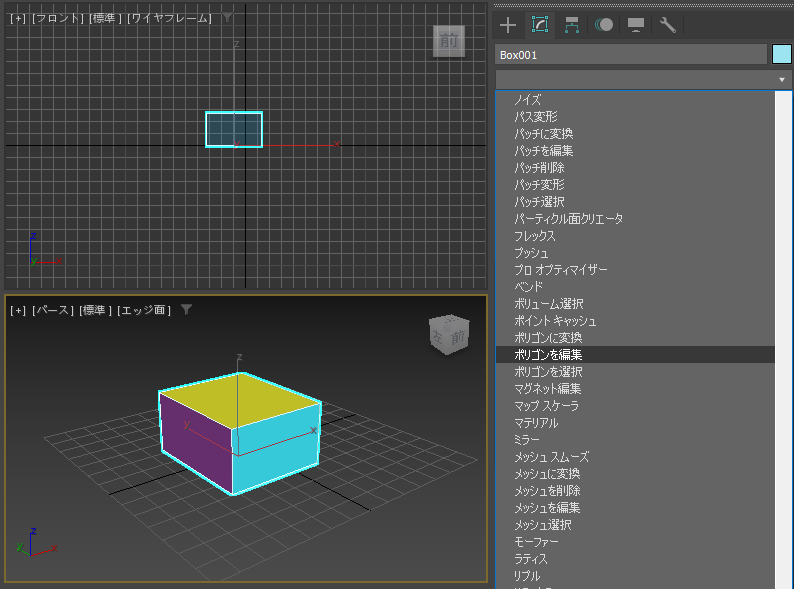The height and width of the screenshot is (589, 794).
Task: Click the modifier list scrollbar track
Action: point(783,339)
